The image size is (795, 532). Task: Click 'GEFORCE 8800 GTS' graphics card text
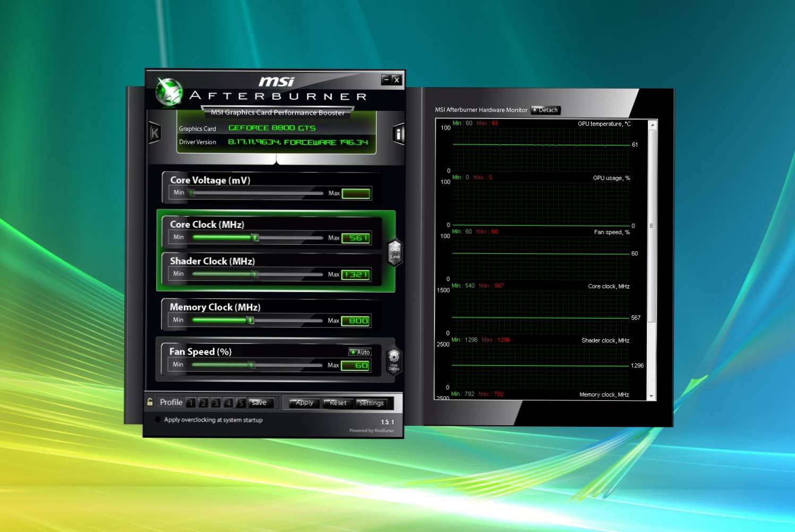coord(272,128)
